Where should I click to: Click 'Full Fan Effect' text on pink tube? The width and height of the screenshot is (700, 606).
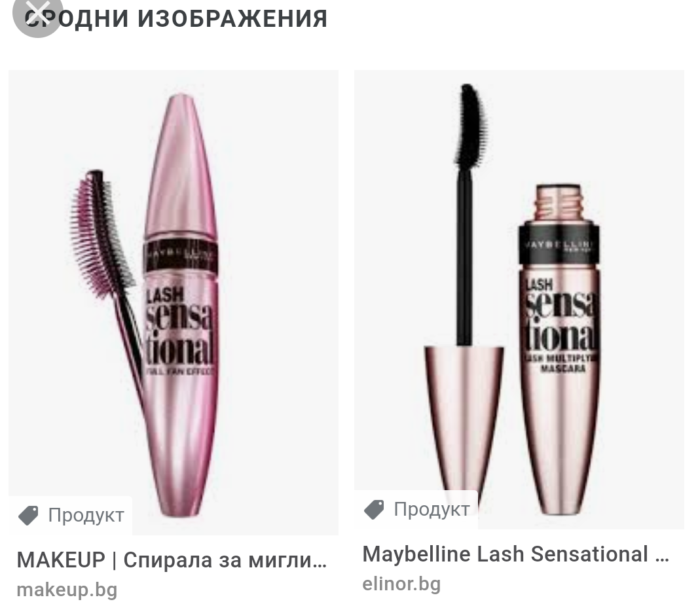[x=180, y=371]
